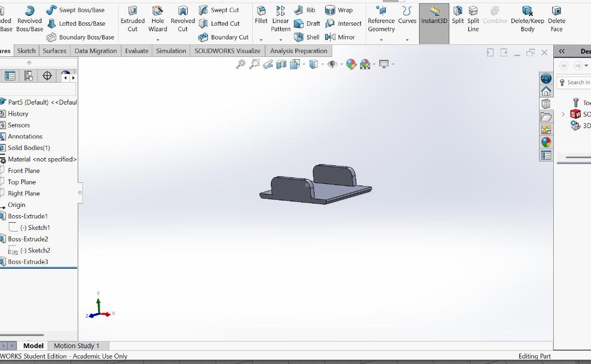Select the Split tool

[x=457, y=15]
